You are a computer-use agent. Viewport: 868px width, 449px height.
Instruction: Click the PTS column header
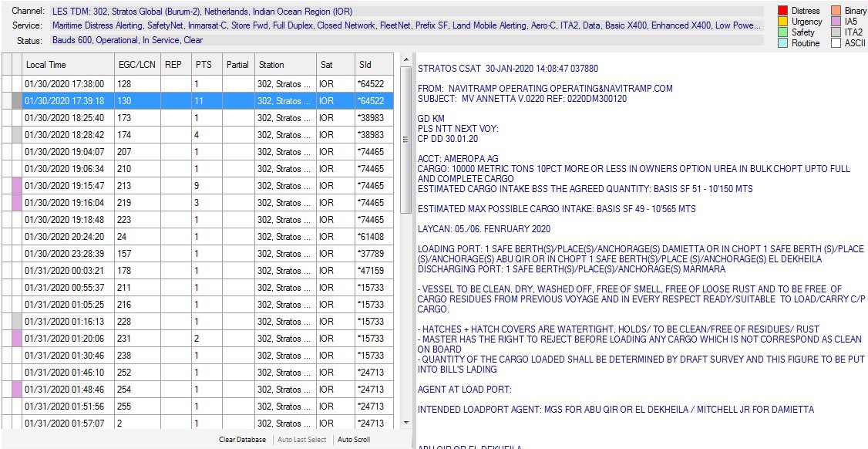click(207, 65)
